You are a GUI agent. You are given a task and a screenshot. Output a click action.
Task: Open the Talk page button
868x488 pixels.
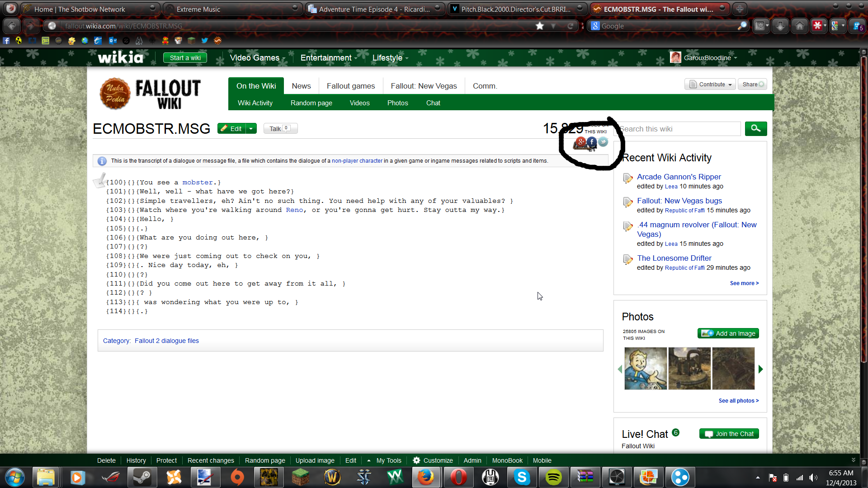[x=280, y=129]
